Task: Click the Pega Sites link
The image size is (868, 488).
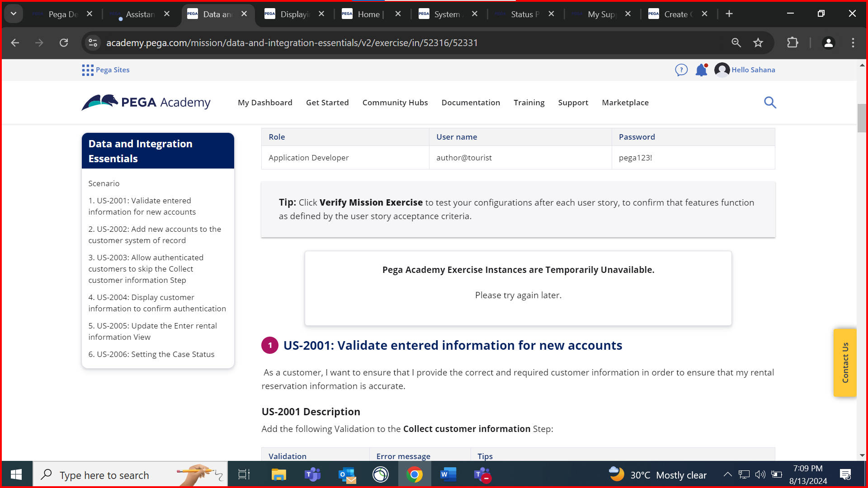Action: click(113, 70)
